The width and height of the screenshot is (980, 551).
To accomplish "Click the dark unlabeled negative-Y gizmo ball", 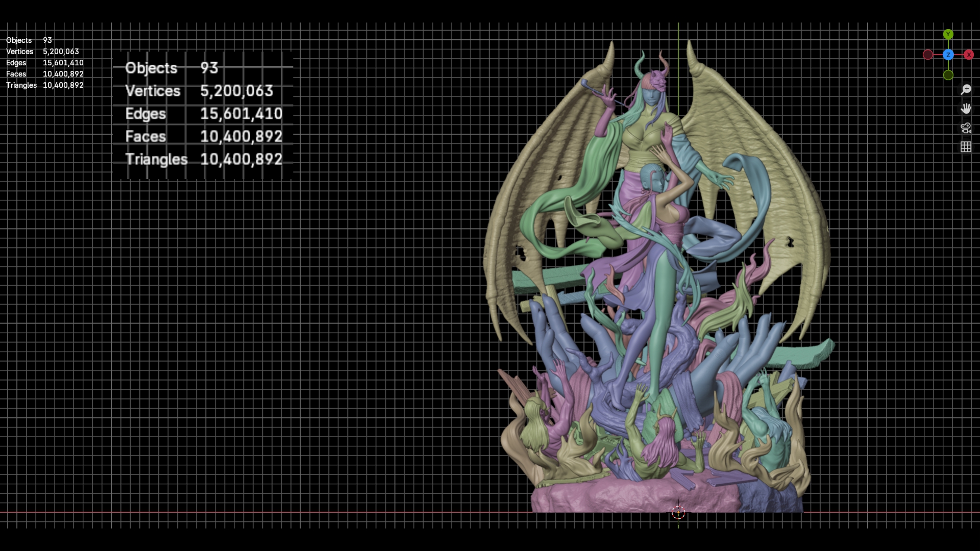I will [x=948, y=75].
